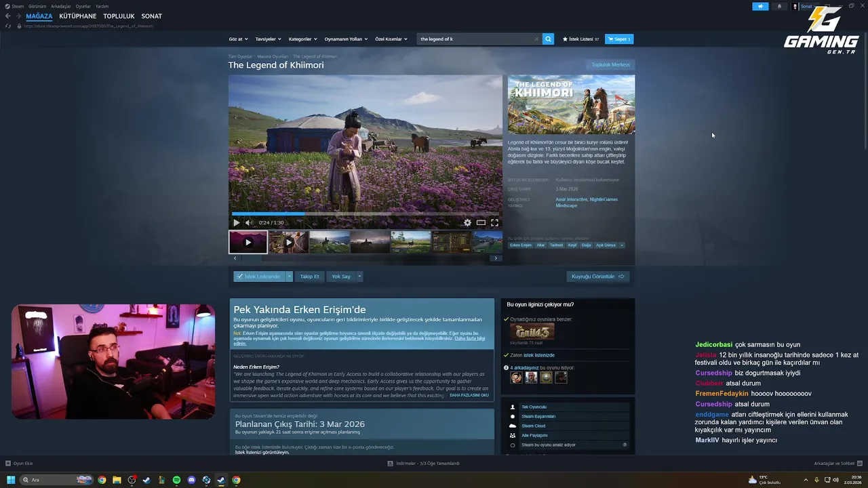Expand the wishlist options dropdown arrow
Image resolution: width=868 pixels, height=488 pixels.
click(x=289, y=277)
